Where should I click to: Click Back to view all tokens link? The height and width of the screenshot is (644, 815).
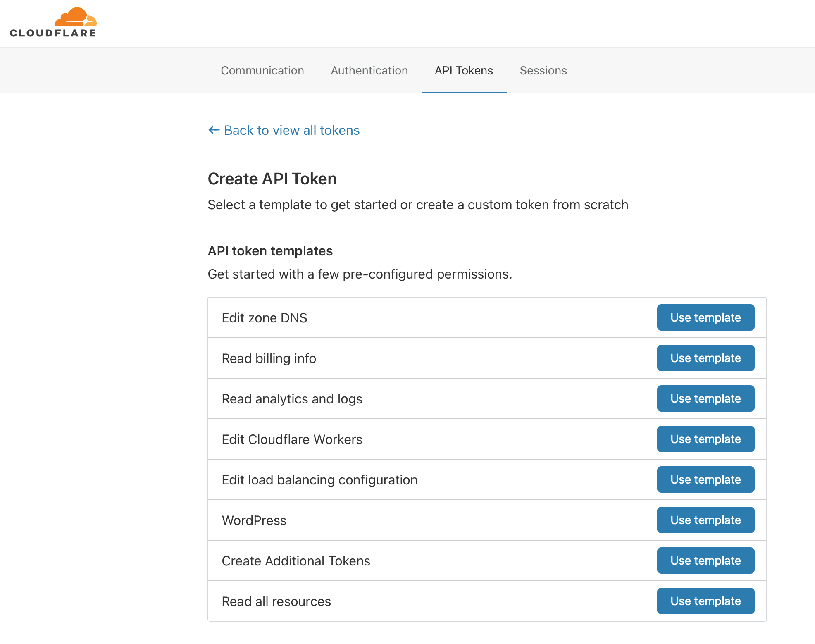[291, 130]
